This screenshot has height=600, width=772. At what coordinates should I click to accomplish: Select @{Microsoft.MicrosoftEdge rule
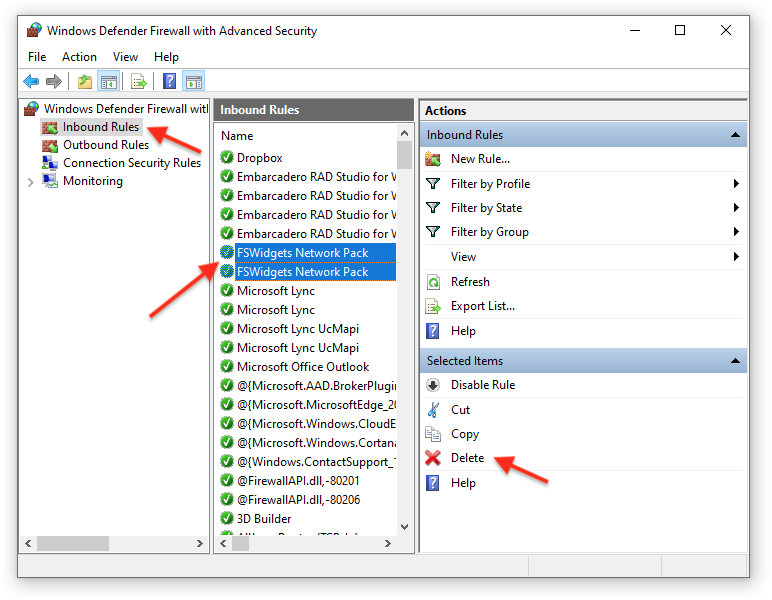tap(317, 405)
